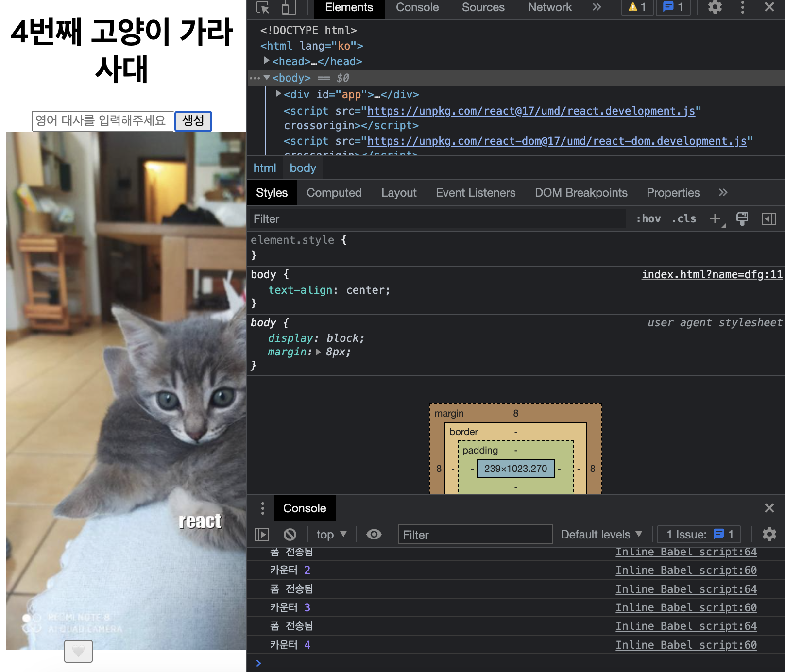
Task: Click the display: block user agent property
Action: (x=316, y=338)
